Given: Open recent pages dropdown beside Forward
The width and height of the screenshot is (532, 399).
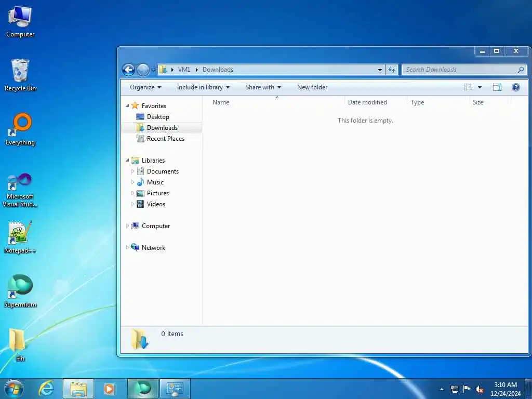Looking at the screenshot, I should 153,70.
